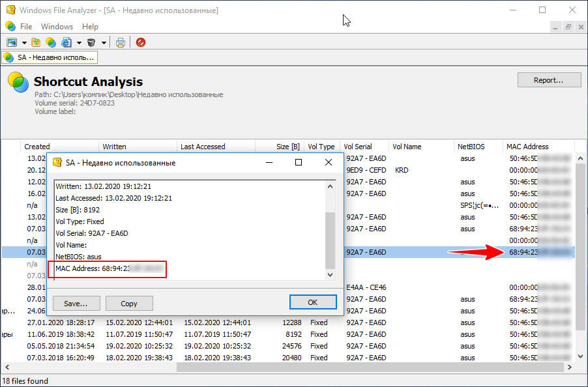Image resolution: width=588 pixels, height=387 pixels.
Task: Click the Vol Serial: 92A7 - EA6D dialog line
Action: point(92,233)
